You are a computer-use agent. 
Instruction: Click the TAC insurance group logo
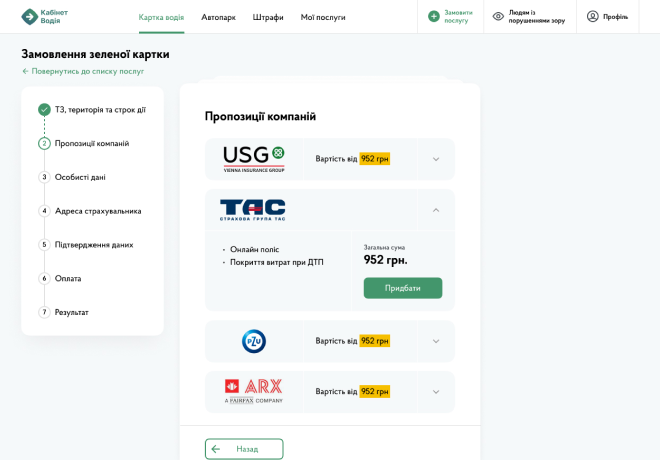pos(253,210)
